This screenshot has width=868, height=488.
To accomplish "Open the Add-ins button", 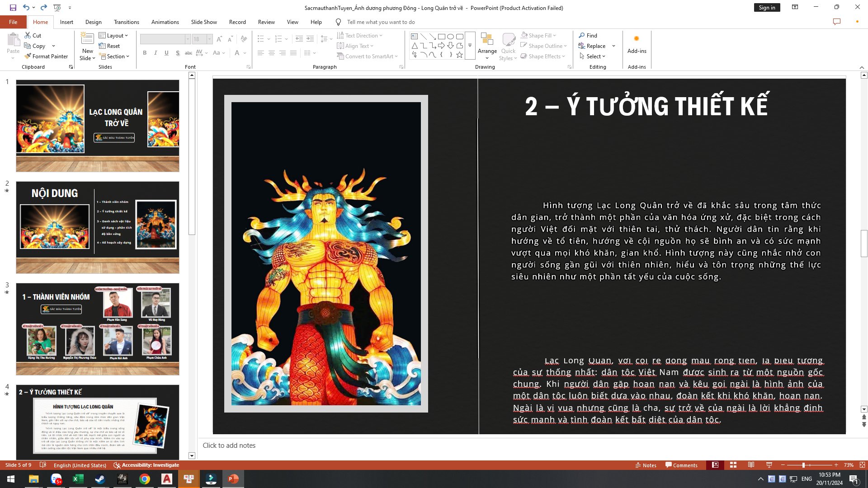I will pos(637,44).
